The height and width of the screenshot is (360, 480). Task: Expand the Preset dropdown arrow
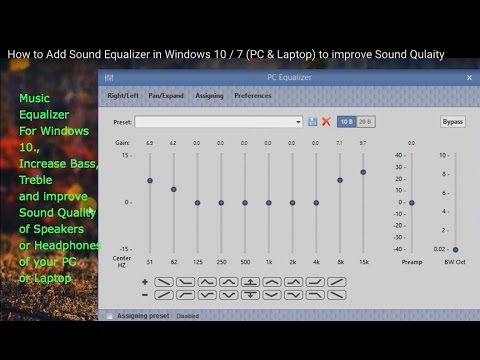(x=298, y=122)
